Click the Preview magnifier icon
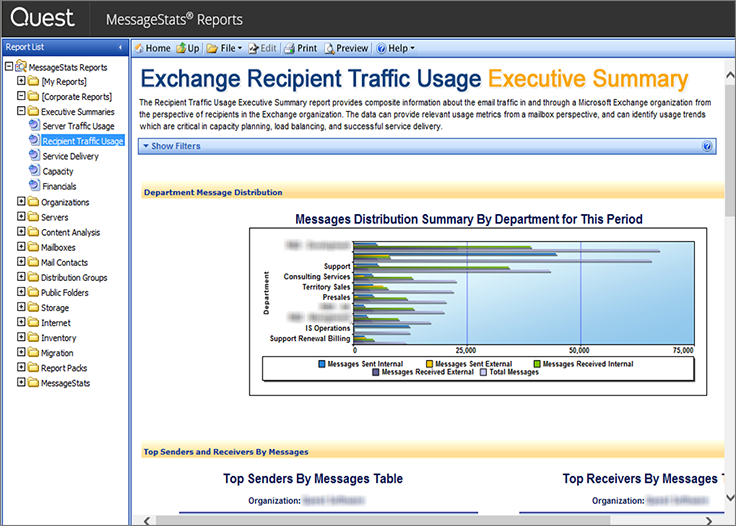The image size is (736, 526). click(x=330, y=48)
